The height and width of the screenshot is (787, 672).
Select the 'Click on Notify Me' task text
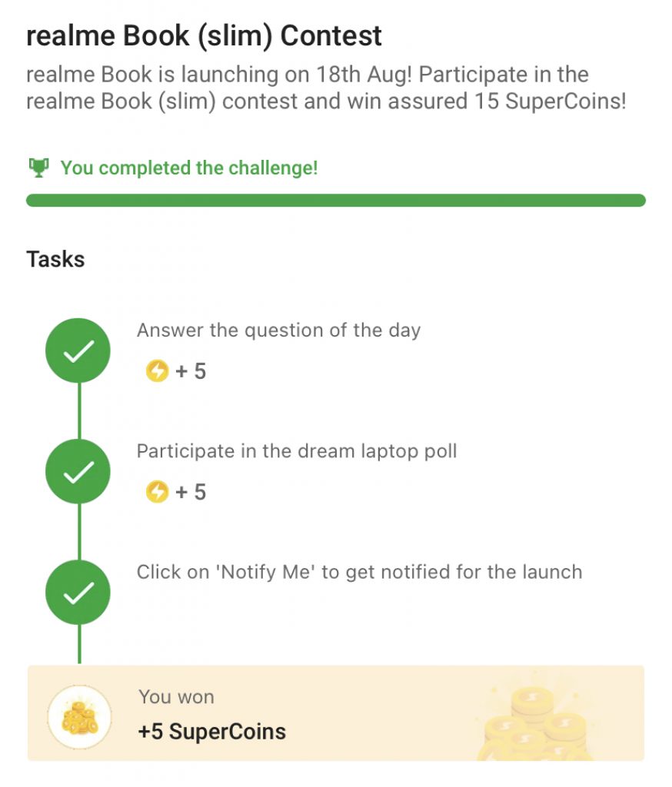(359, 572)
